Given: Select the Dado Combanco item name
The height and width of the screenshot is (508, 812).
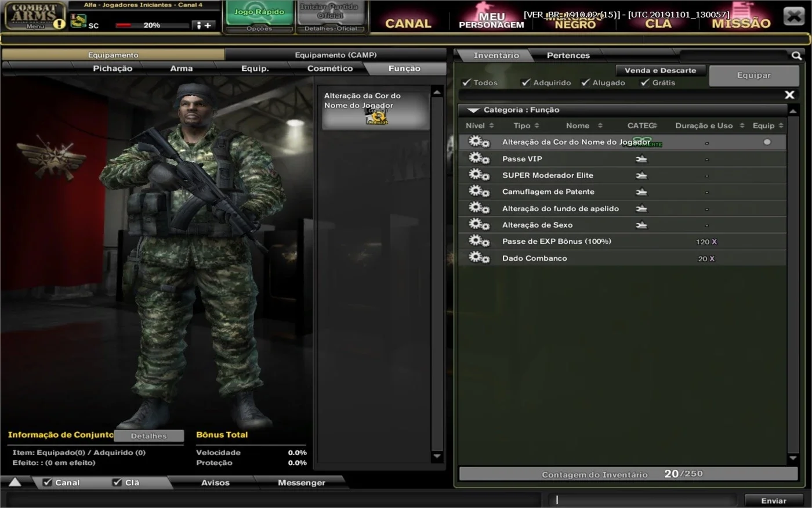Looking at the screenshot, I should point(534,258).
